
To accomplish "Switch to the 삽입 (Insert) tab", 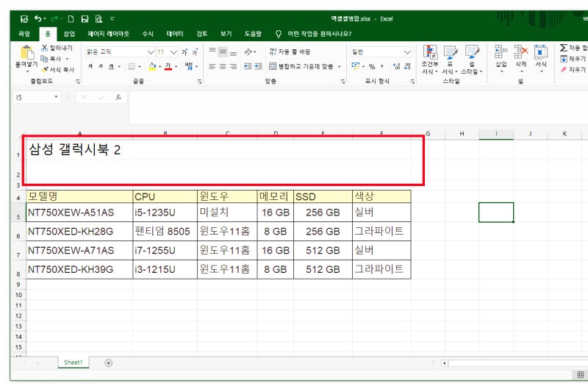I will point(69,34).
